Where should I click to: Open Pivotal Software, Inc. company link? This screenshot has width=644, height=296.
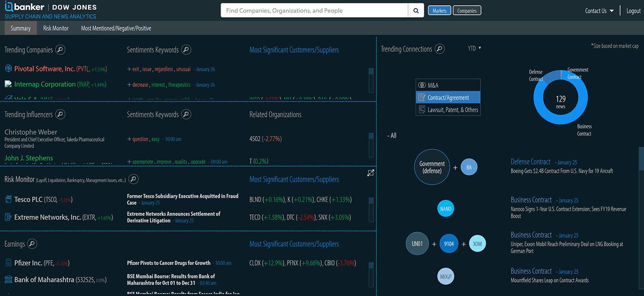coord(44,69)
